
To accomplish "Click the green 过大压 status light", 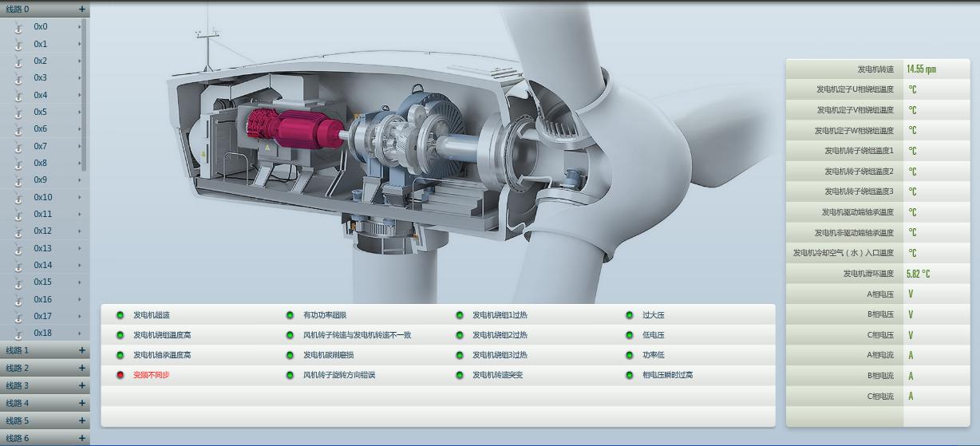I will pos(630,315).
